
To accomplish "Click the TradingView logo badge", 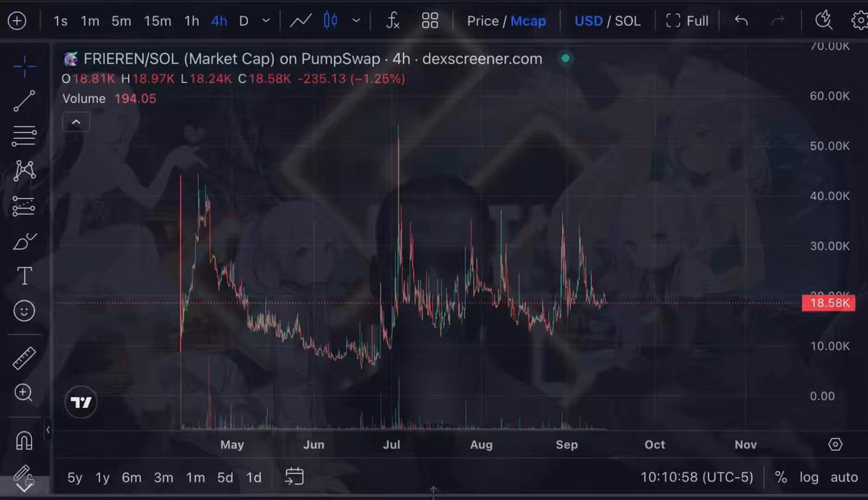I will [x=81, y=402].
